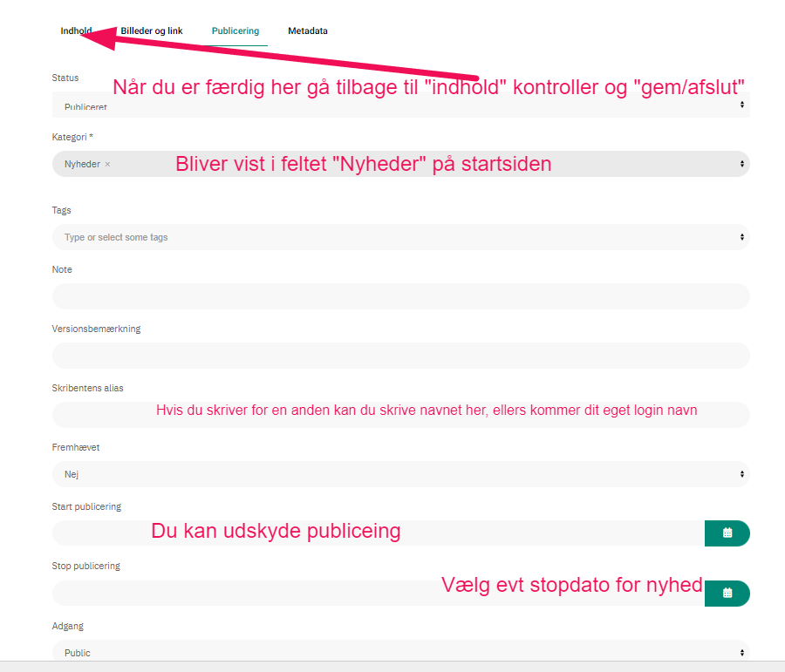785x672 pixels.
Task: Open the Start publicering calendar picker
Action: [x=727, y=533]
